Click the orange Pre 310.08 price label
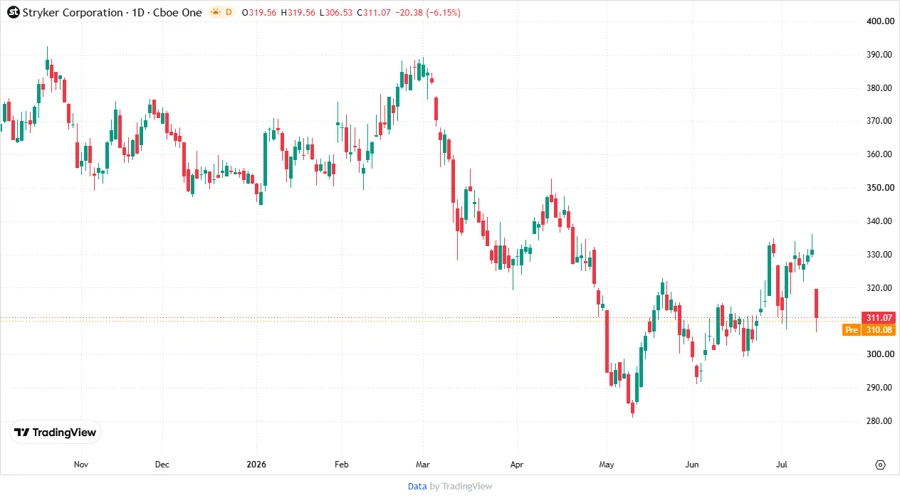 pos(869,330)
